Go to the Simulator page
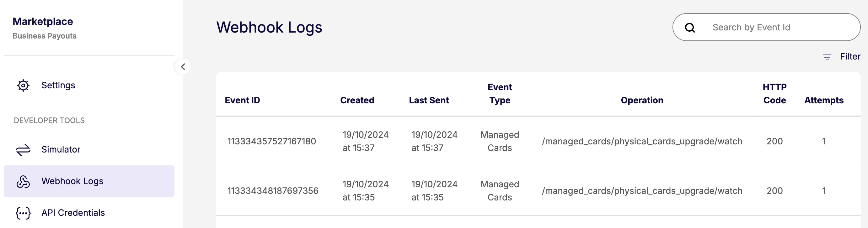 (x=61, y=150)
